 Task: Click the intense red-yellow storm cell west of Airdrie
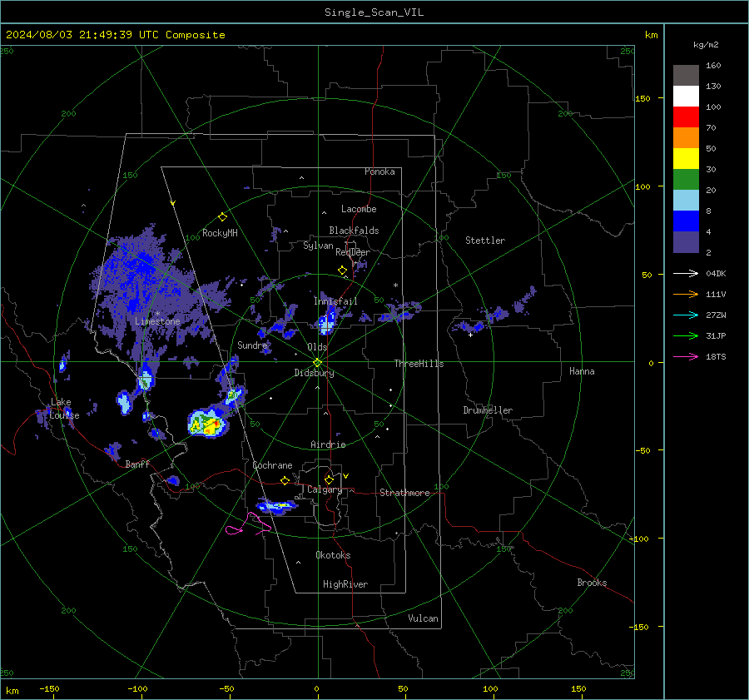coord(208,424)
